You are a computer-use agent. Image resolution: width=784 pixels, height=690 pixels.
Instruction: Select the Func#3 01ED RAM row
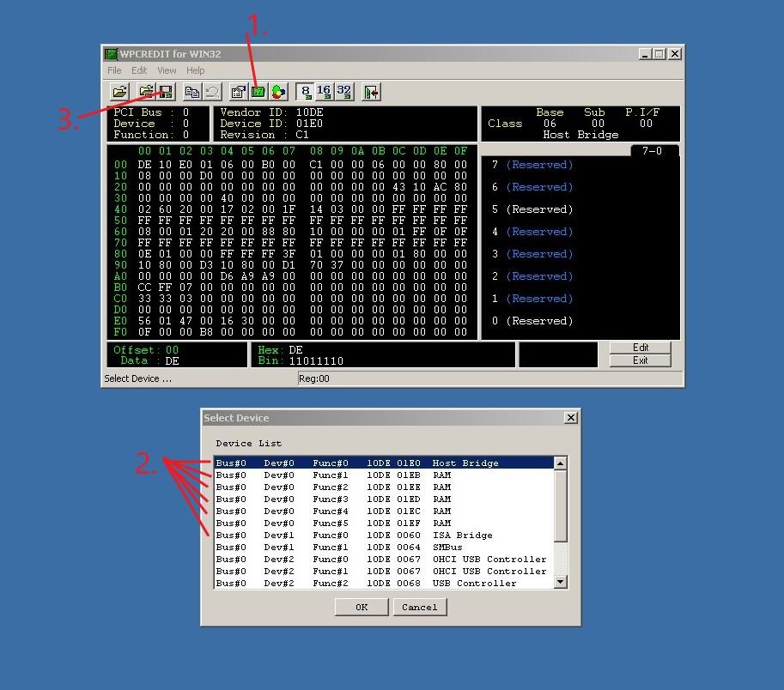click(384, 499)
